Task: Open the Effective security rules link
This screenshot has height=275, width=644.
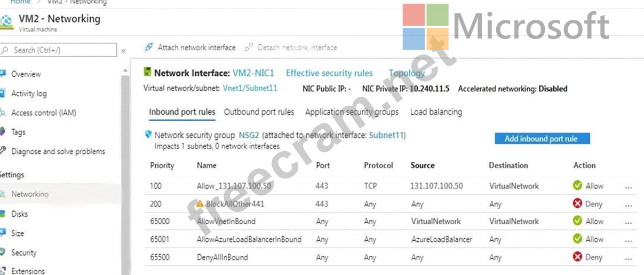Action: (329, 73)
